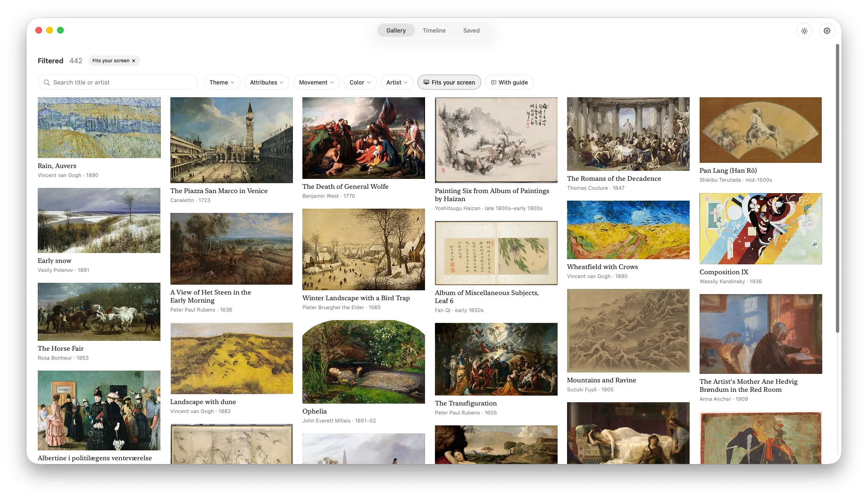Click 'The Artist's Mother Ane Hedvig' title
The image size is (868, 499).
point(749,385)
